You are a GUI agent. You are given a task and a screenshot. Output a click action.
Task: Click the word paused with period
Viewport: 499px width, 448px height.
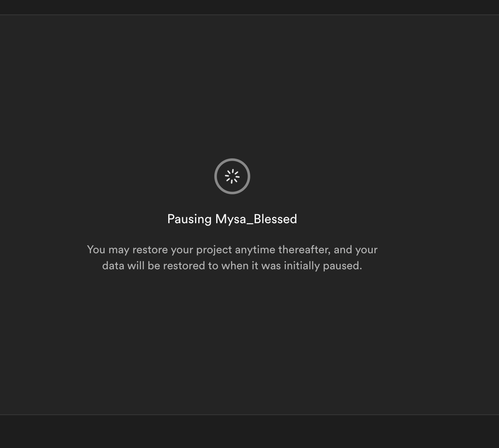click(x=343, y=266)
